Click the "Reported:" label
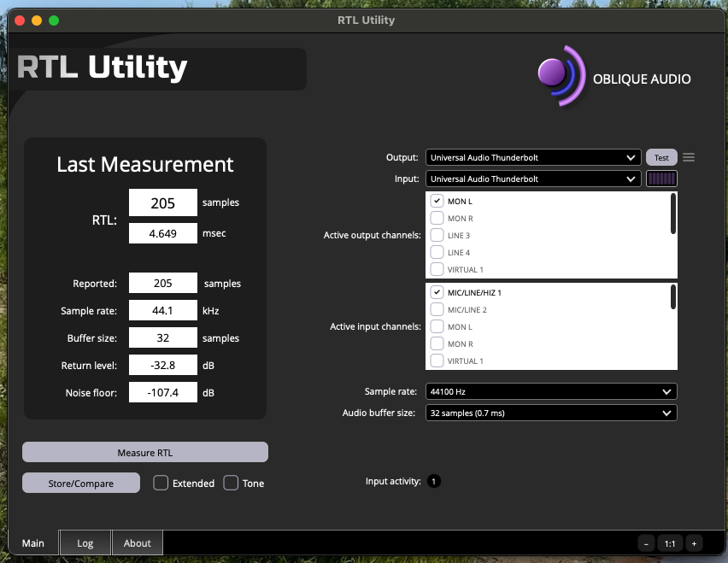This screenshot has width=728, height=563. pyautogui.click(x=95, y=284)
